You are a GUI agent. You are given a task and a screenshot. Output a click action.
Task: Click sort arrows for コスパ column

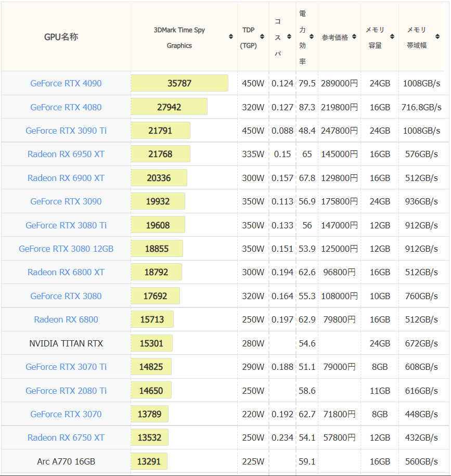(289, 37)
